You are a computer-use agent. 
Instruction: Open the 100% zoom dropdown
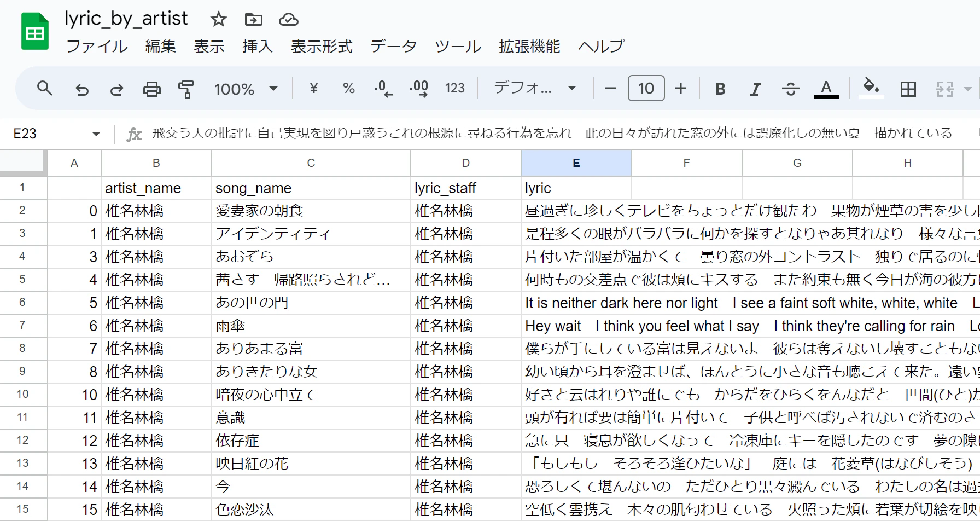246,89
